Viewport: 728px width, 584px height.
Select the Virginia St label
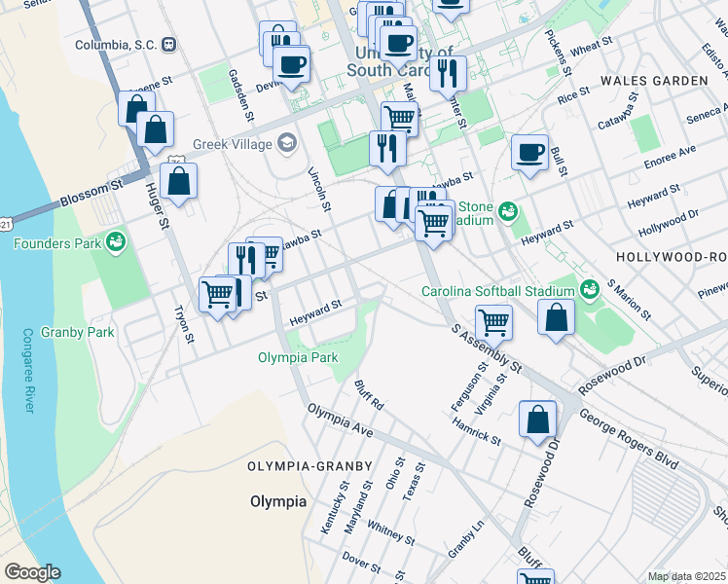491,394
